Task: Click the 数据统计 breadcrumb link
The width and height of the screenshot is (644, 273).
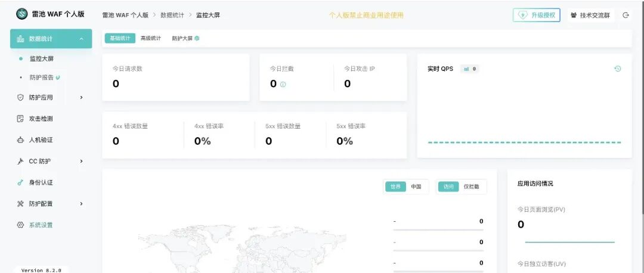Action: click(172, 15)
